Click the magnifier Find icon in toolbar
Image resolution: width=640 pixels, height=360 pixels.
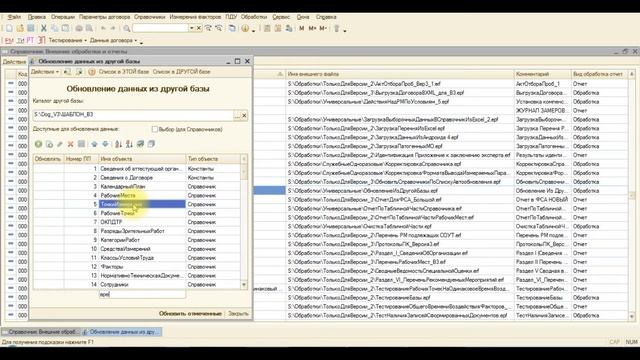[x=127, y=28]
